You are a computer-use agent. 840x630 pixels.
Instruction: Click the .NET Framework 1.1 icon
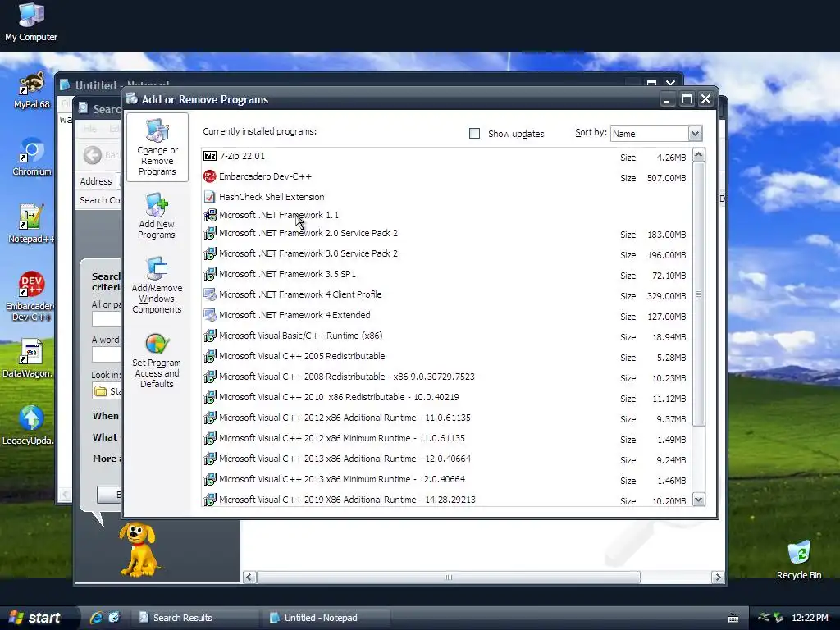pos(210,216)
